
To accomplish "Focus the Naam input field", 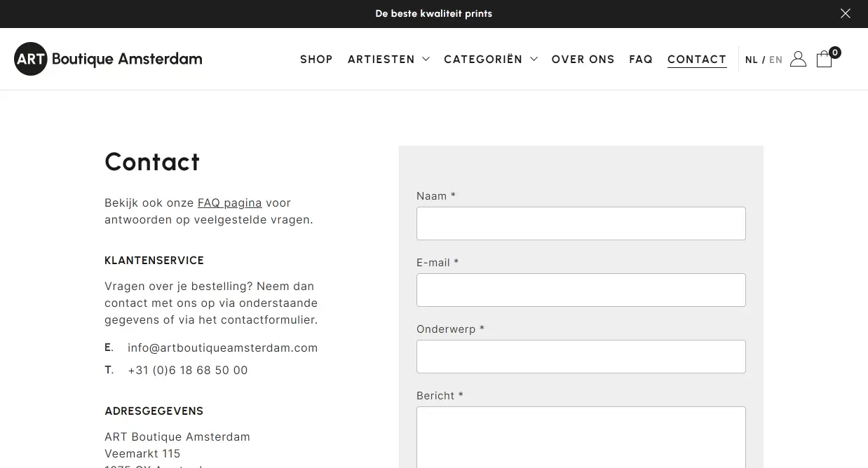I will point(581,223).
